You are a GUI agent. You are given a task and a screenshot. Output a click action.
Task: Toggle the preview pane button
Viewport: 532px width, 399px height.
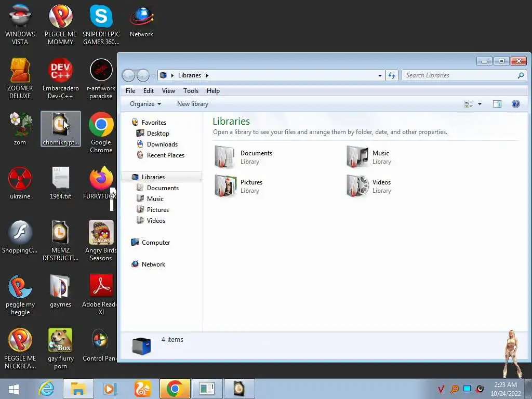[x=497, y=104]
